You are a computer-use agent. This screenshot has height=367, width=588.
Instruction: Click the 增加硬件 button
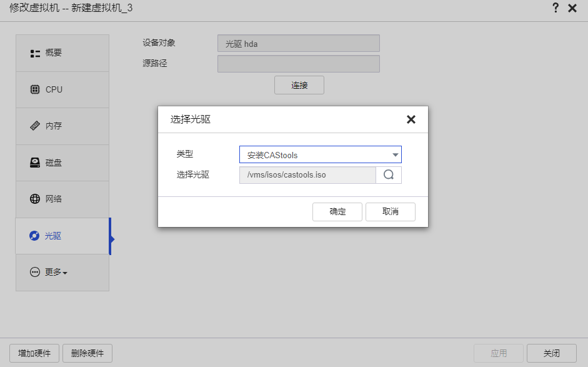point(34,353)
